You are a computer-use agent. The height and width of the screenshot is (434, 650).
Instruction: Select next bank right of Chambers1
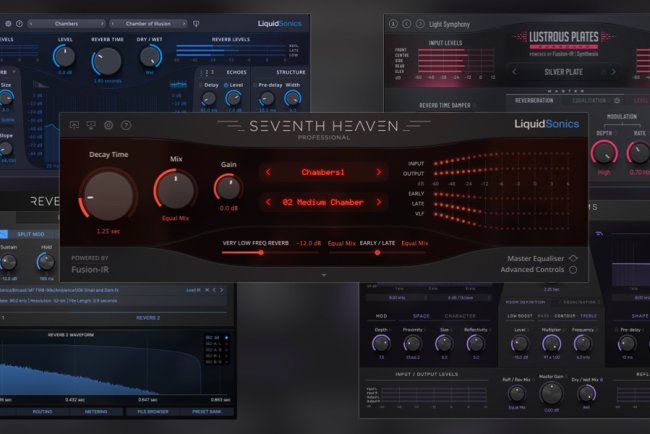(x=378, y=172)
